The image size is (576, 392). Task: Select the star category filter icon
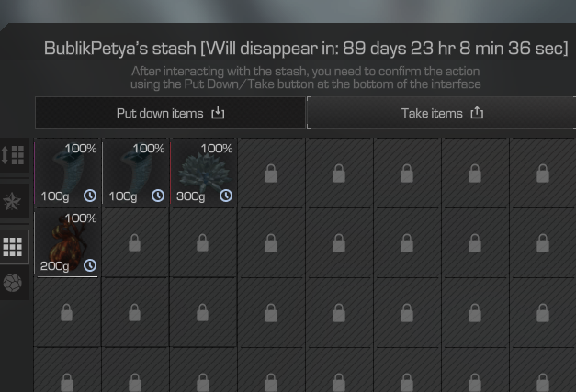tap(12, 201)
